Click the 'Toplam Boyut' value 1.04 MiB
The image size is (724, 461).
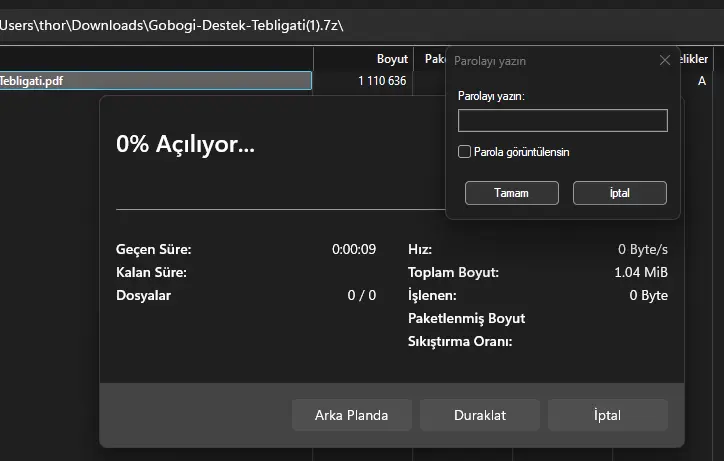[641, 272]
